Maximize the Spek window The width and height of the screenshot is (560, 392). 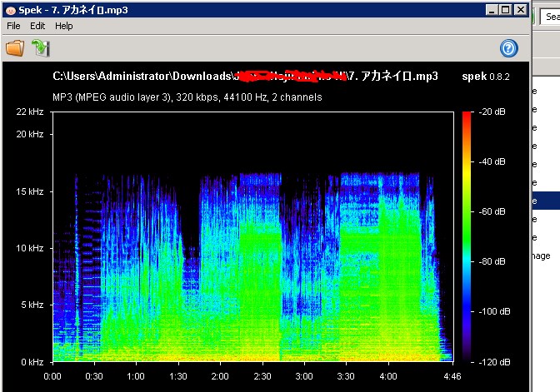coord(505,10)
